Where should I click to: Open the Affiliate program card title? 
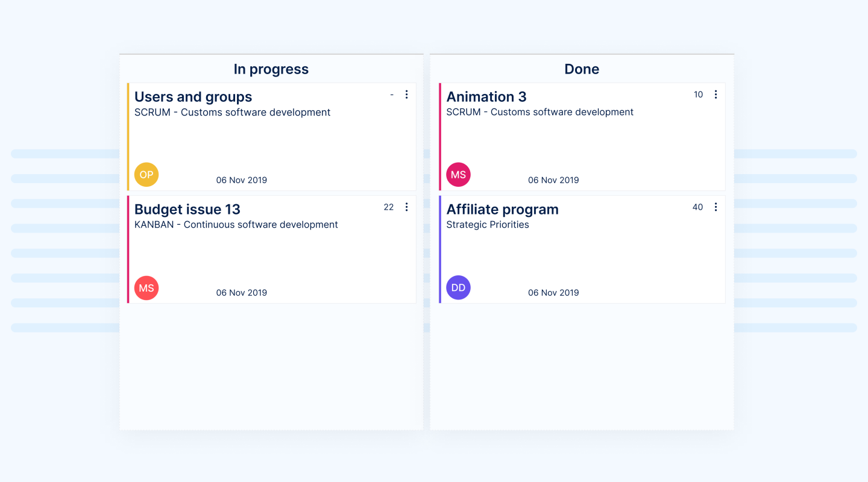coord(502,210)
